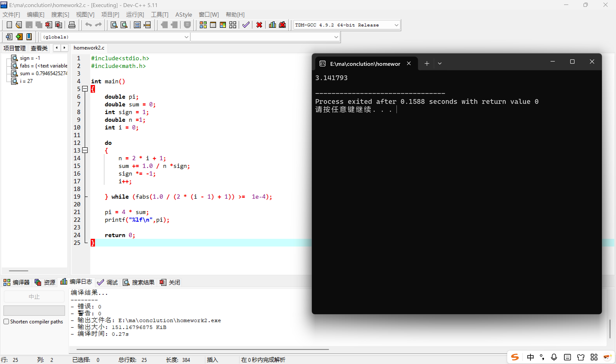
Task: Click the horizontal scrollbar in compile log
Action: [x=203, y=349]
